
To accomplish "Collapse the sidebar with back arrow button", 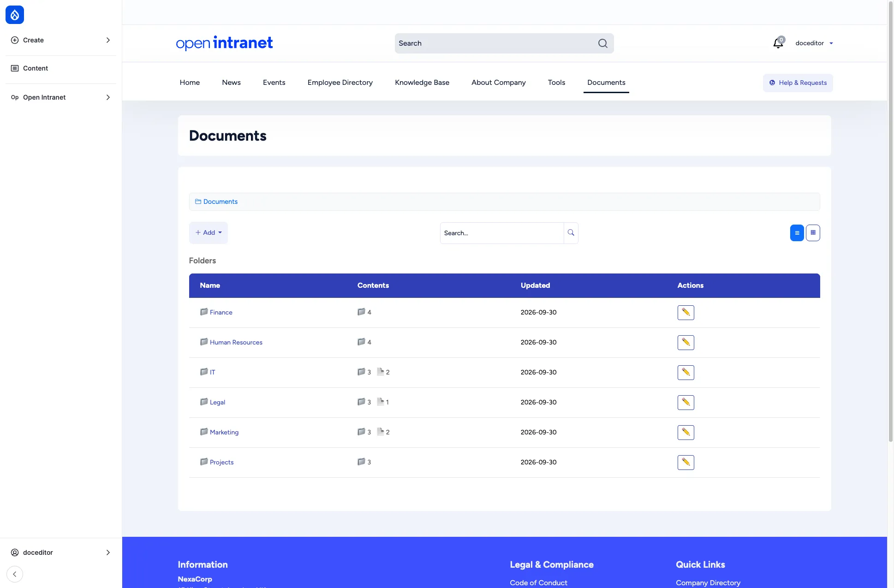I will (x=15, y=574).
